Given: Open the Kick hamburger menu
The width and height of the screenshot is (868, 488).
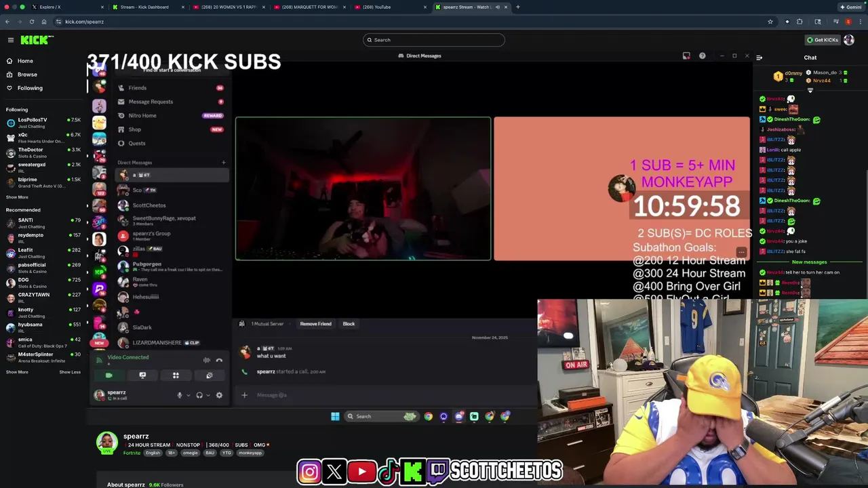Looking at the screenshot, I should coord(11,40).
